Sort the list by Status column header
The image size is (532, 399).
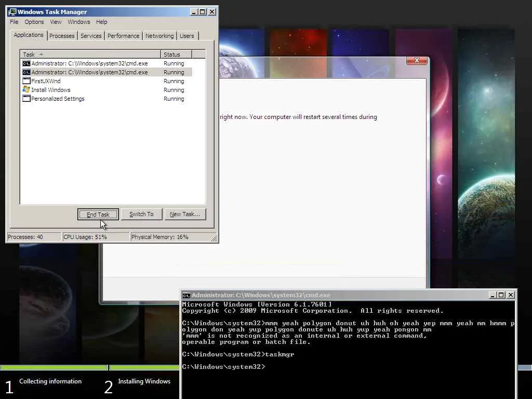176,54
